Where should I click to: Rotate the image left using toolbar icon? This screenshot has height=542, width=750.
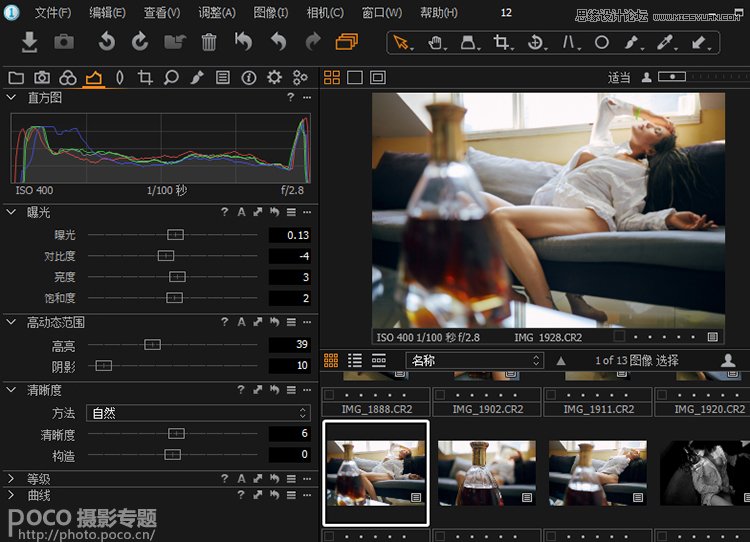[x=106, y=42]
